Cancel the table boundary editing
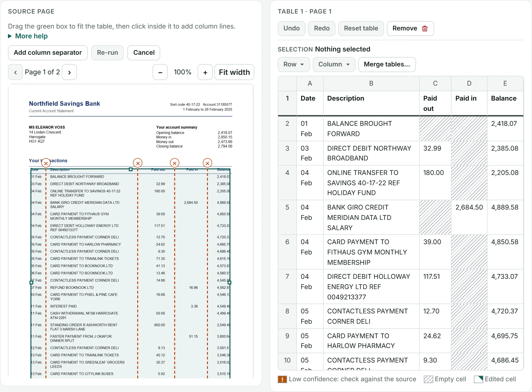 click(144, 53)
